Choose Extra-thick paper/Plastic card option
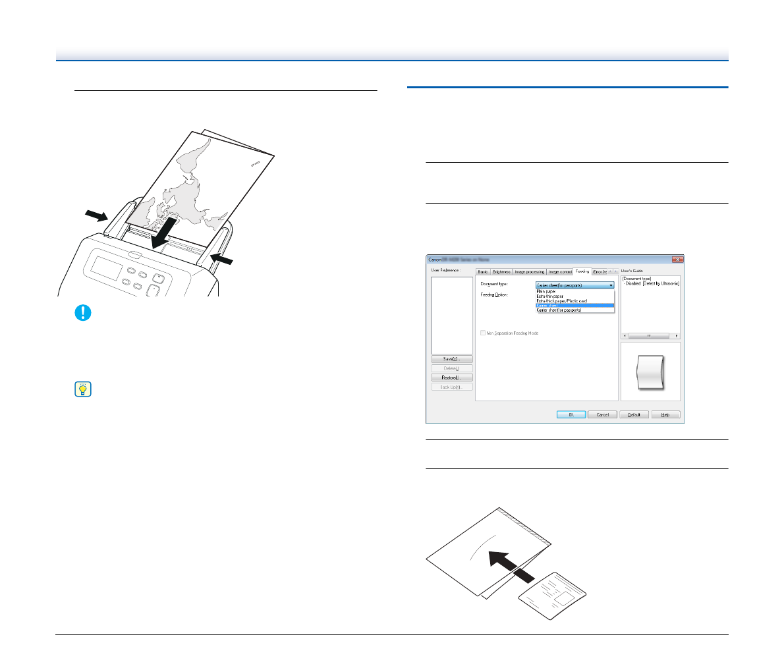Image resolution: width=784 pixels, height=672 pixels. [561, 300]
